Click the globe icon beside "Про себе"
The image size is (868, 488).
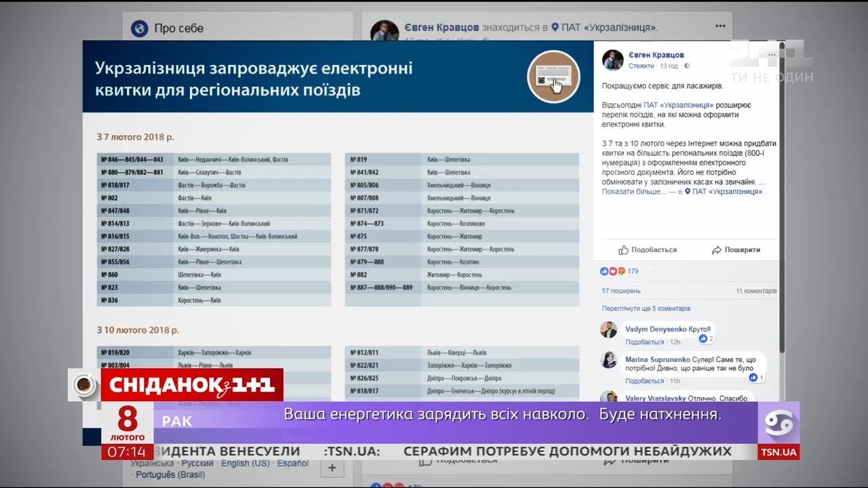[140, 28]
